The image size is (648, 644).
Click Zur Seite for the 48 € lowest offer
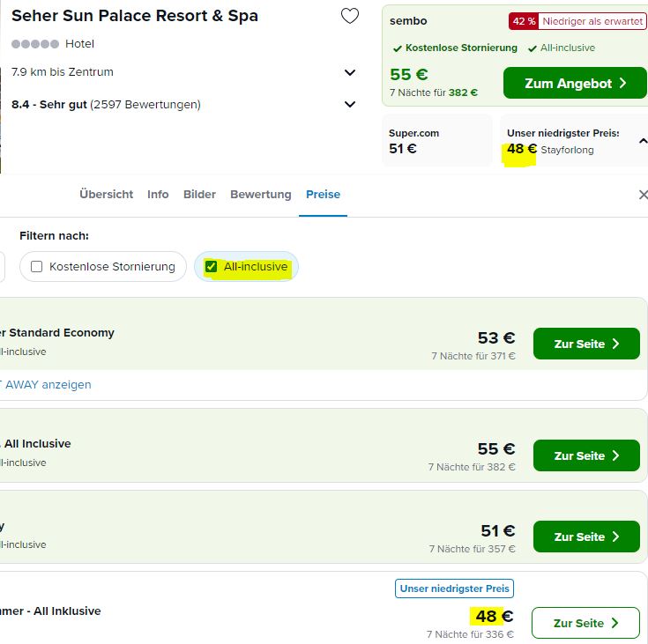[585, 623]
